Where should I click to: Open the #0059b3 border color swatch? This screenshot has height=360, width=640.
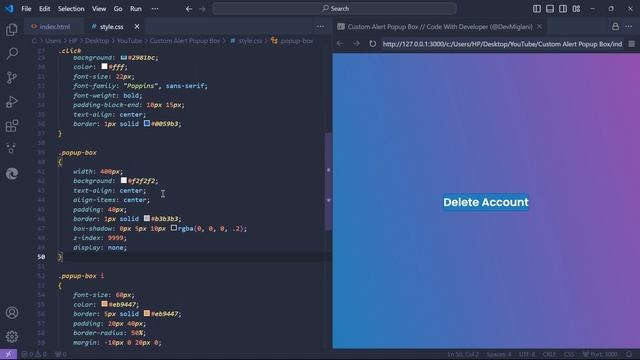(x=147, y=123)
